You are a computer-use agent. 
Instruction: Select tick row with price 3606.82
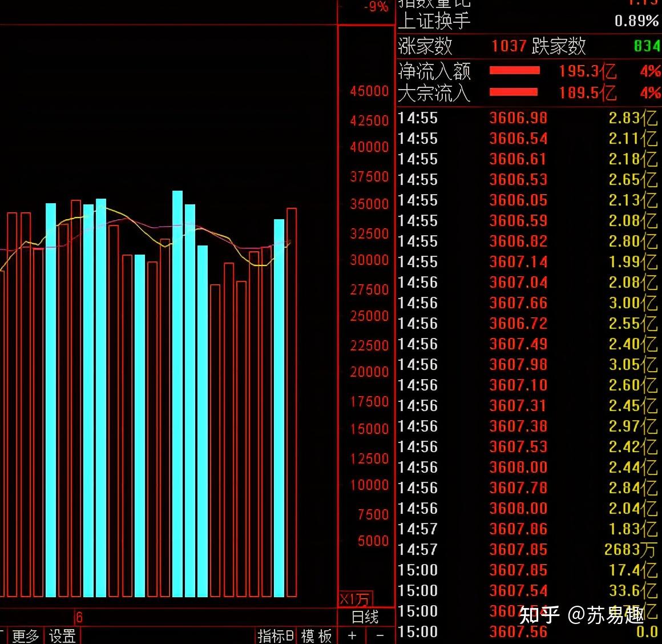click(528, 241)
